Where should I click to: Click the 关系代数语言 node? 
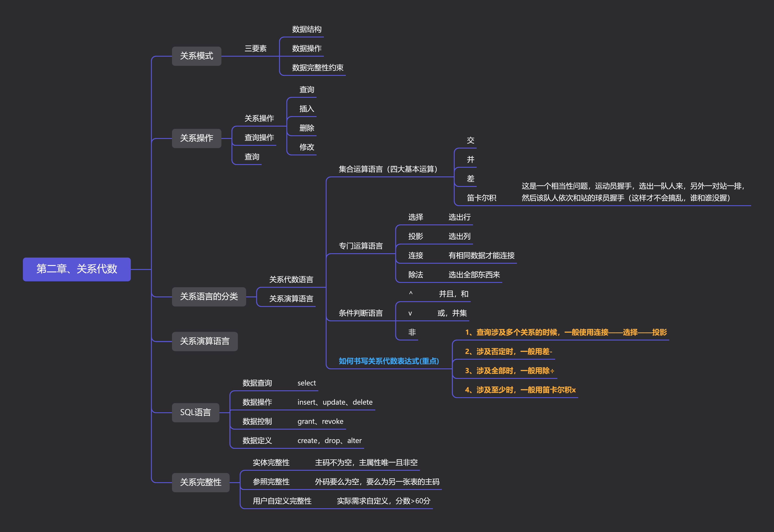[291, 280]
